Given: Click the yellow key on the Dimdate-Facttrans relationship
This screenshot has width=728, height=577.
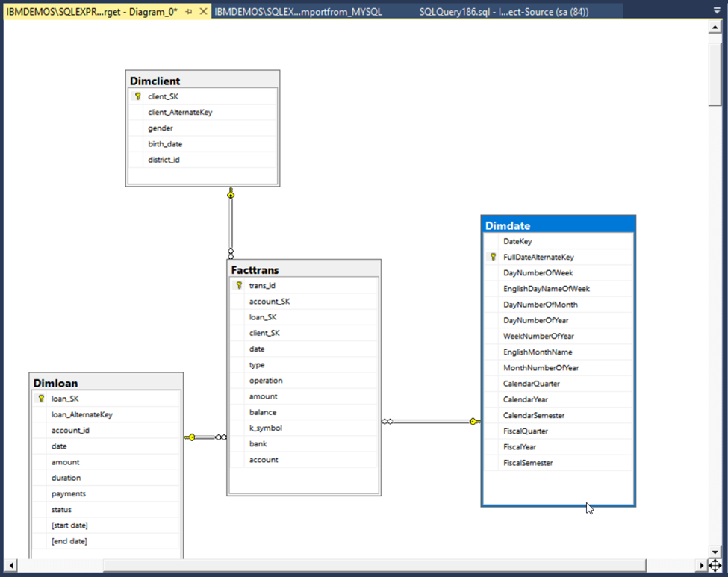Looking at the screenshot, I should pyautogui.click(x=473, y=421).
